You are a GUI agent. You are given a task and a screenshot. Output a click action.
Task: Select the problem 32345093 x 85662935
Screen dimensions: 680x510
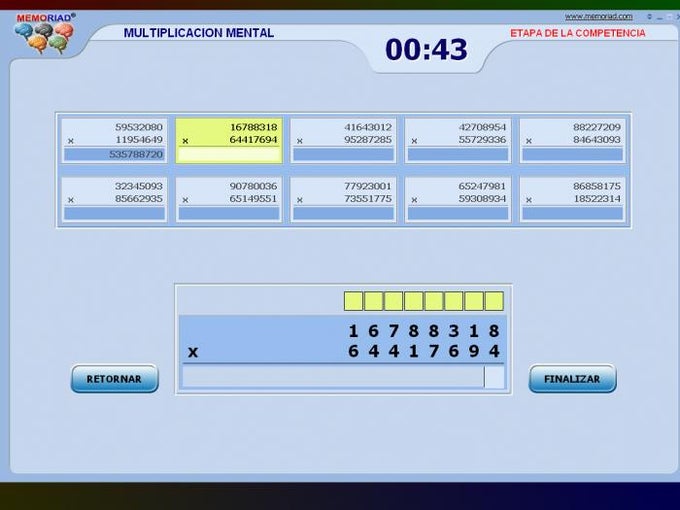114,199
